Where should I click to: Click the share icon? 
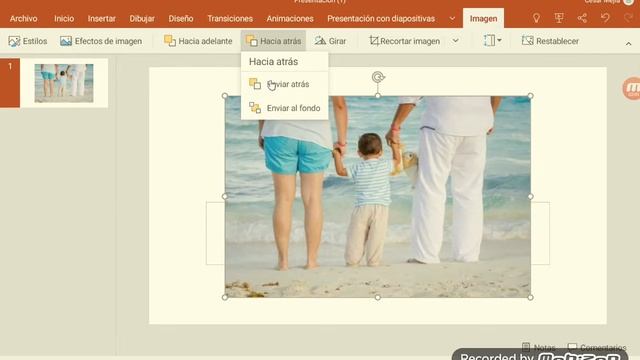pyautogui.click(x=582, y=18)
